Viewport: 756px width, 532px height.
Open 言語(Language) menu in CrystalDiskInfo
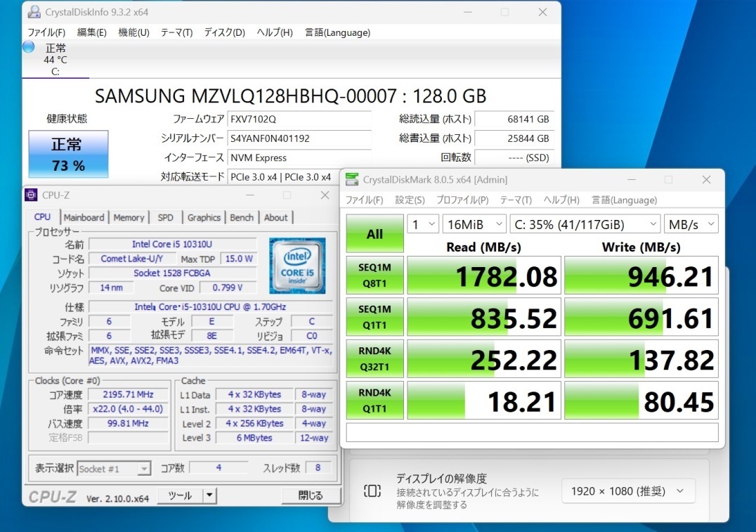pyautogui.click(x=337, y=32)
